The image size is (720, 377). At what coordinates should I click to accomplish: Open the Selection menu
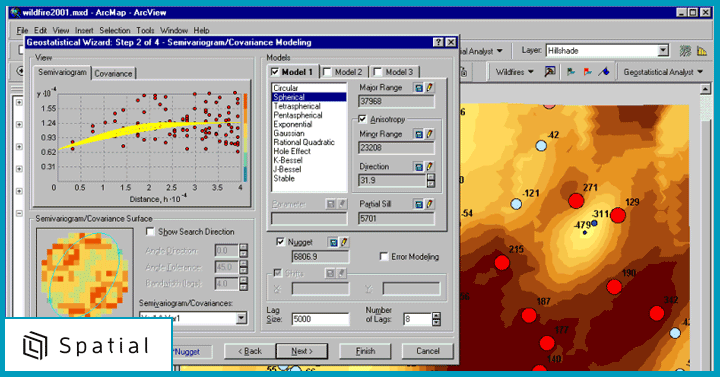115,30
